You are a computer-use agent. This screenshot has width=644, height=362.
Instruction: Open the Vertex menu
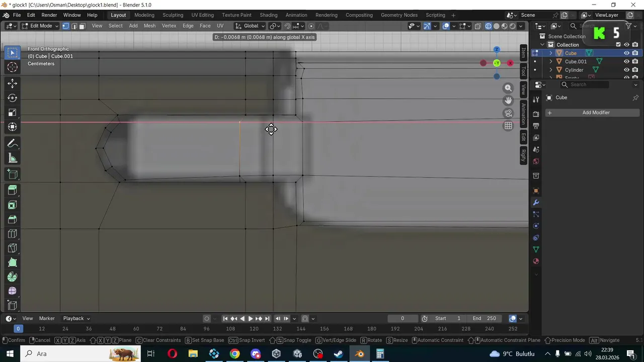pos(169,26)
